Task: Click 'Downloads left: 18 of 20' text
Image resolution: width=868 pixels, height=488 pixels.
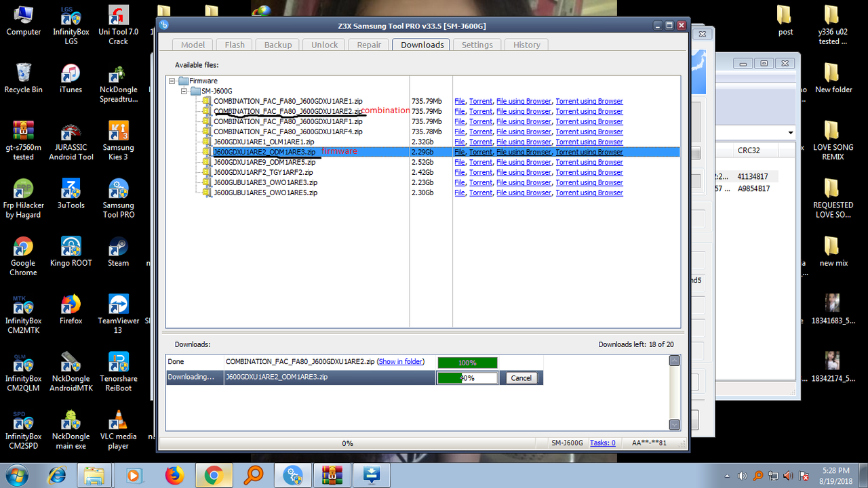Action: 636,345
